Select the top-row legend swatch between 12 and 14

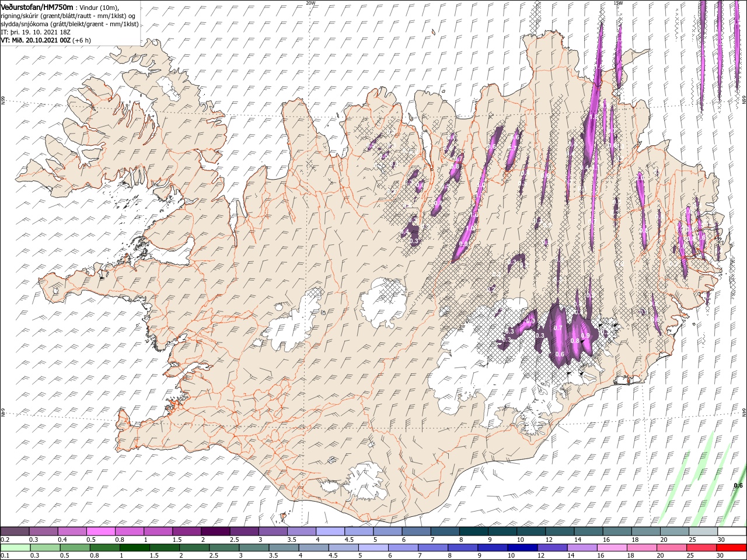560,531
